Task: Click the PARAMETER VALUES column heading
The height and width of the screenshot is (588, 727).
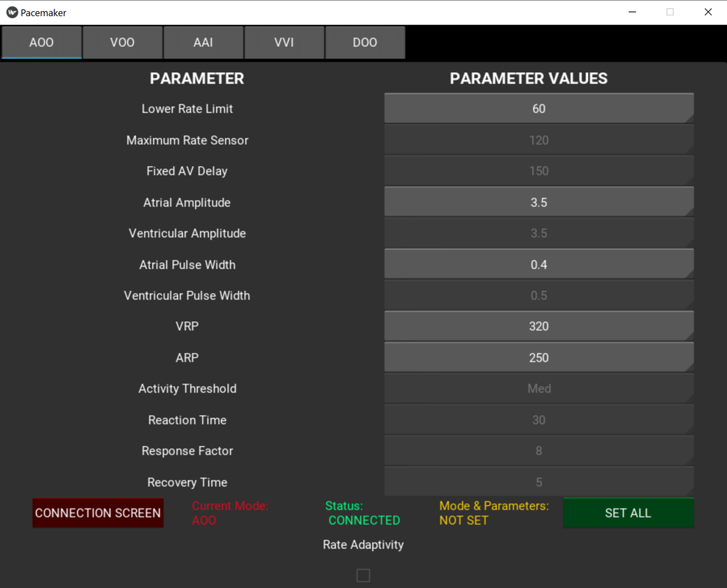Action: 529,79
